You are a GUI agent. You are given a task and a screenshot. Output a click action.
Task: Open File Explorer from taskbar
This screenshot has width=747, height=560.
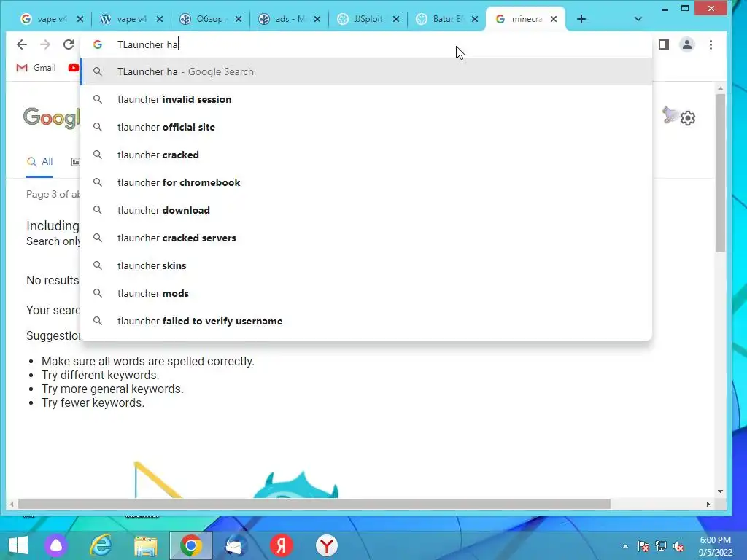[x=146, y=545]
